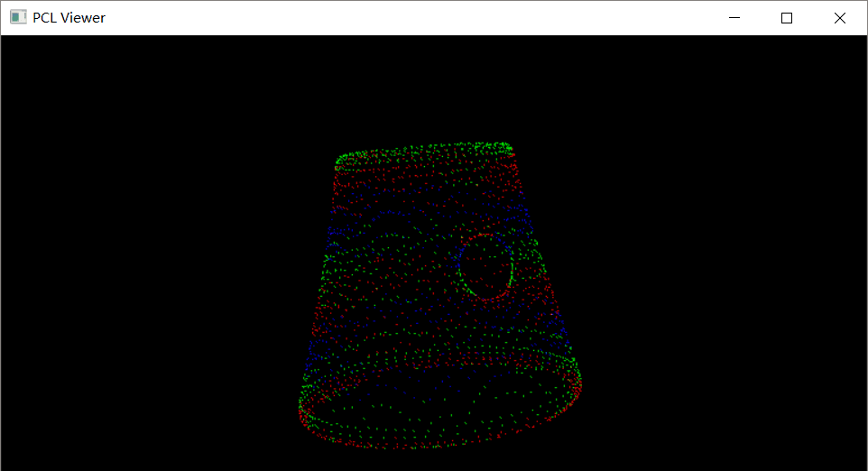Viewport: 868px width, 471px height.
Task: Click the circular hole outline in the point cloud
Action: tap(486, 267)
